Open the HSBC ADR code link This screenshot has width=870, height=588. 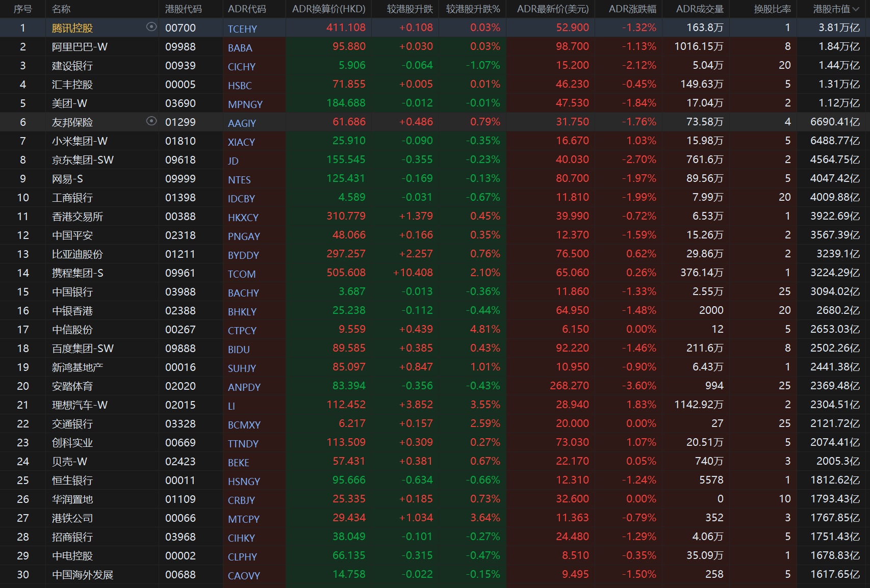[x=240, y=86]
